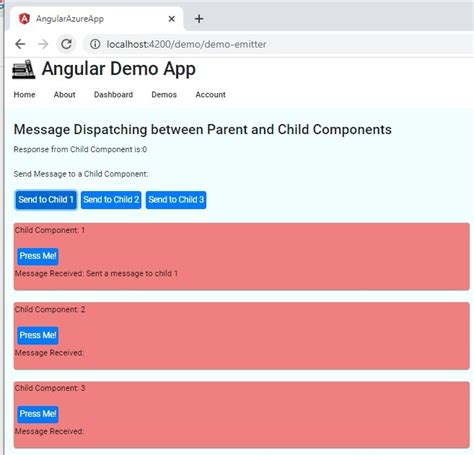
Task: Click Press Me! in Child Component 1
Action: [x=38, y=256]
